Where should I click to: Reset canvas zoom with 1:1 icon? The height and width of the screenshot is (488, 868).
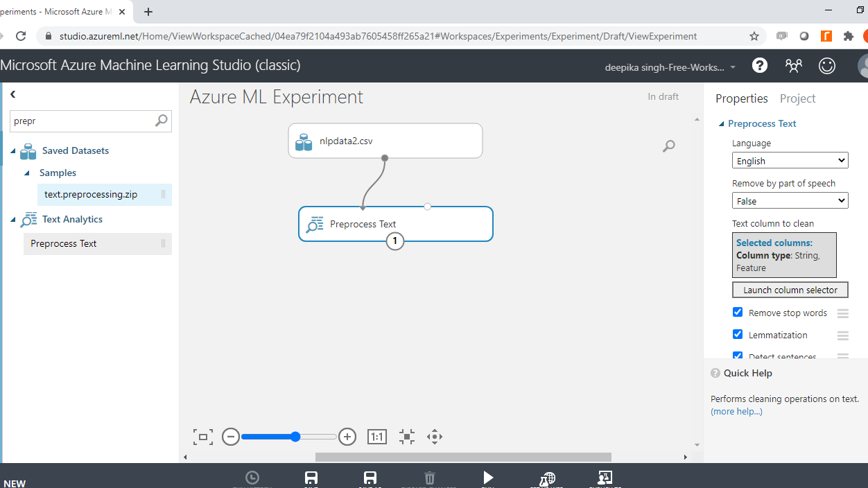coord(377,437)
